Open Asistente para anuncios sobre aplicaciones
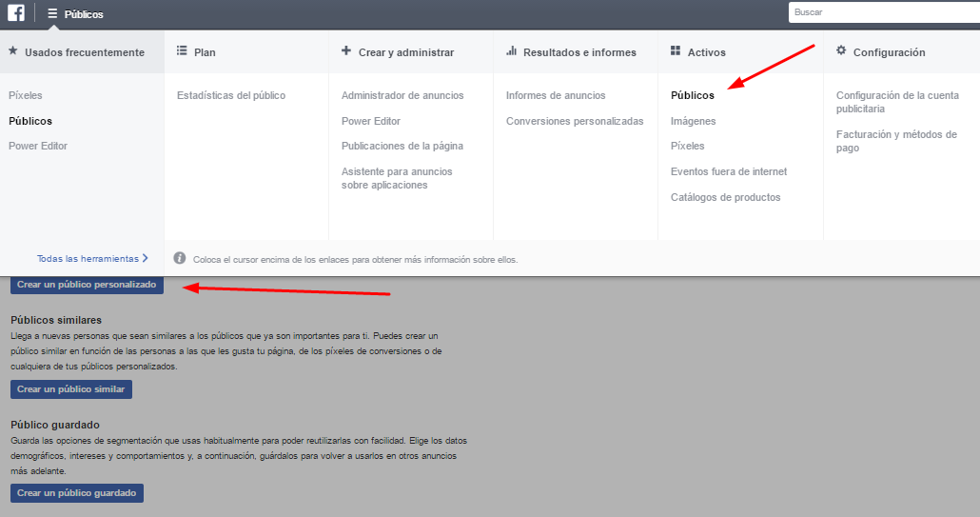The height and width of the screenshot is (517, 980). pos(397,178)
